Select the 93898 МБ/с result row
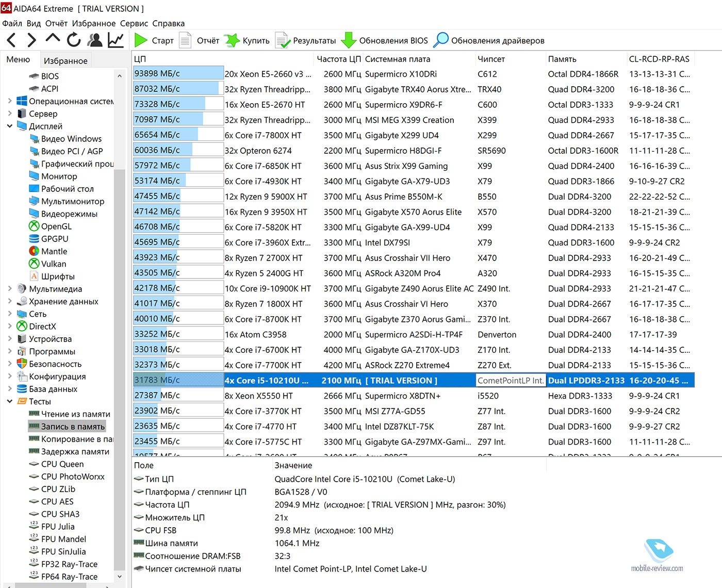 click(414, 74)
